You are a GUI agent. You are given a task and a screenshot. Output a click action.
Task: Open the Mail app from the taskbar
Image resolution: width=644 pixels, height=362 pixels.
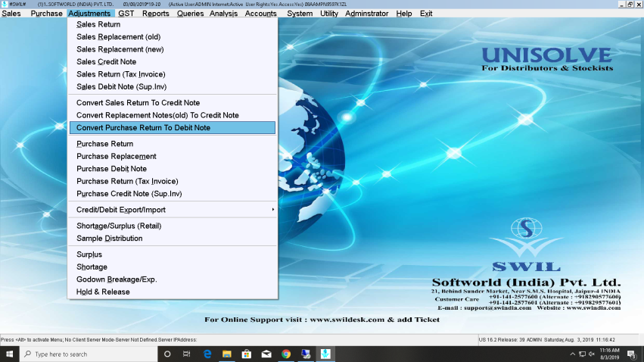266,354
